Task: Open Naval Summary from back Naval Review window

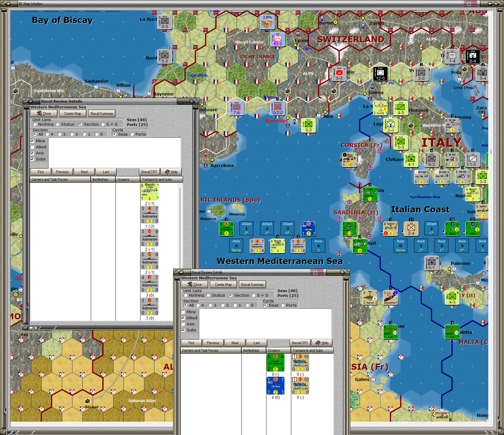Action: tap(102, 113)
